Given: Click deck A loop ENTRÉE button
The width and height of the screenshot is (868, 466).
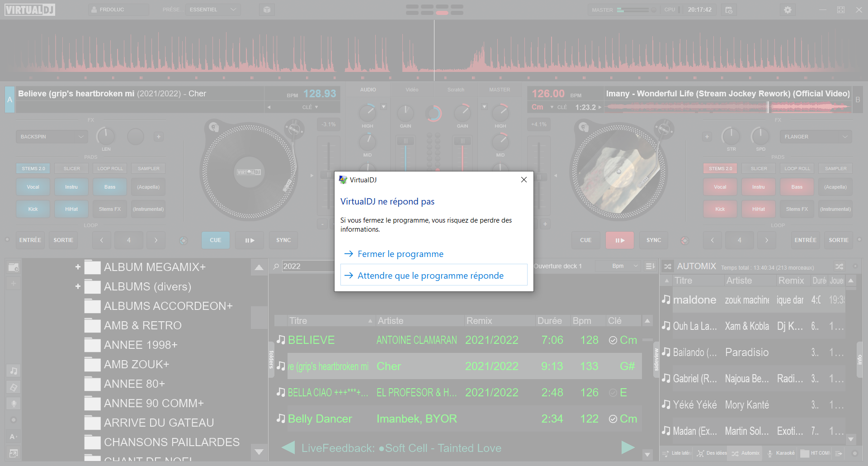Looking at the screenshot, I should click(30, 240).
